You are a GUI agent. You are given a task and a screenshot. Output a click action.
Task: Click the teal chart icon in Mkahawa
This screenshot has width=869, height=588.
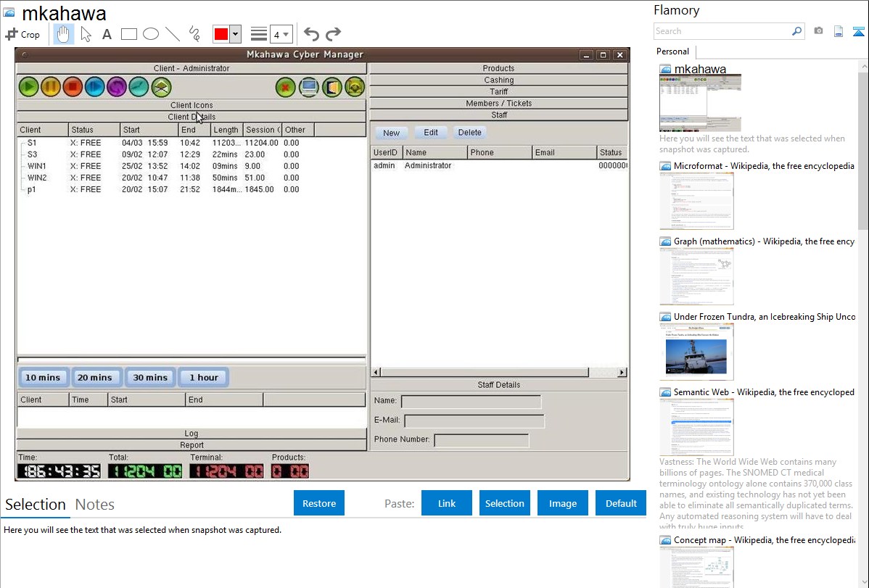[139, 87]
